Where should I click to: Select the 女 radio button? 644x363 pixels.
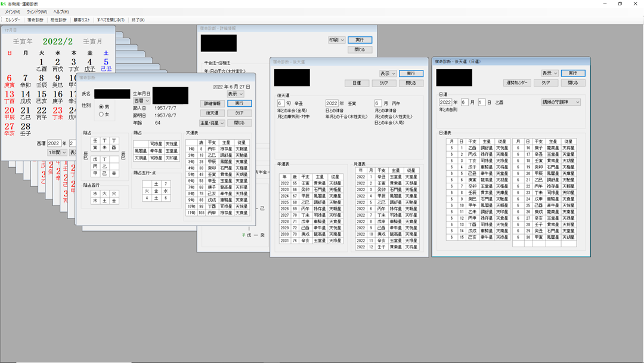[100, 114]
